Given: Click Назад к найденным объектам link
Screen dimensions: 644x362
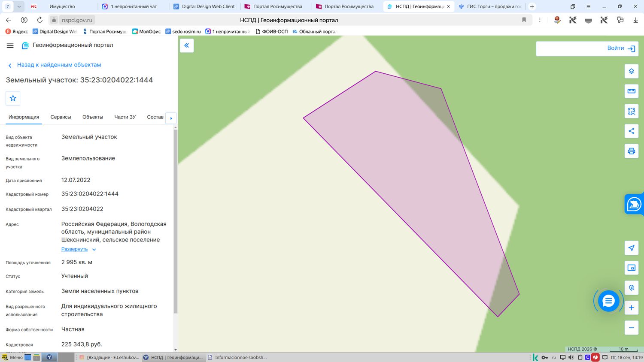Looking at the screenshot, I should click(59, 65).
